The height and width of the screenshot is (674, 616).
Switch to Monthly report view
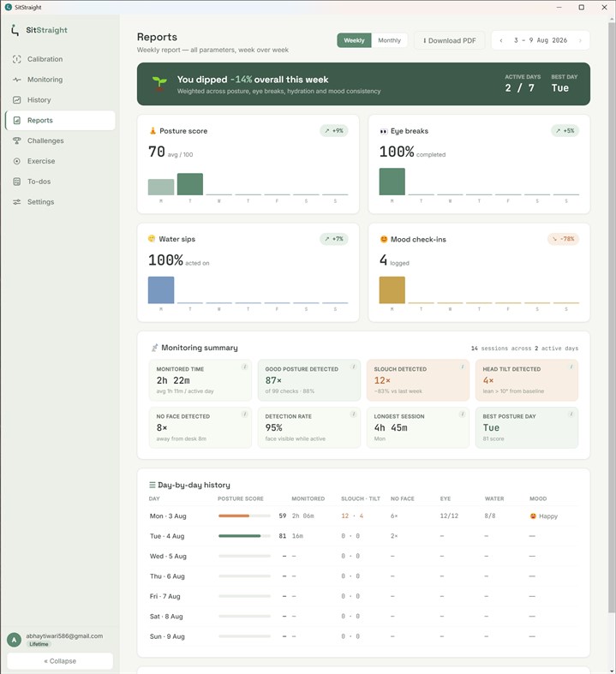(x=390, y=40)
